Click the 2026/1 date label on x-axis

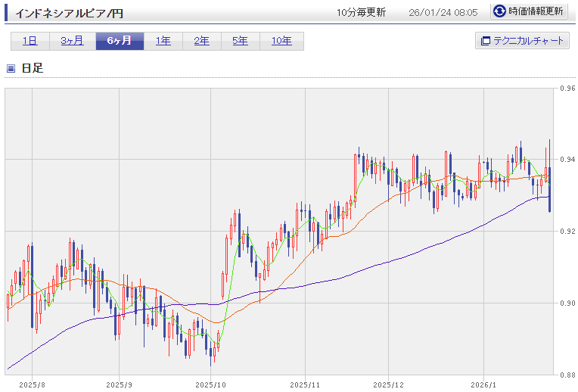pos(483,384)
